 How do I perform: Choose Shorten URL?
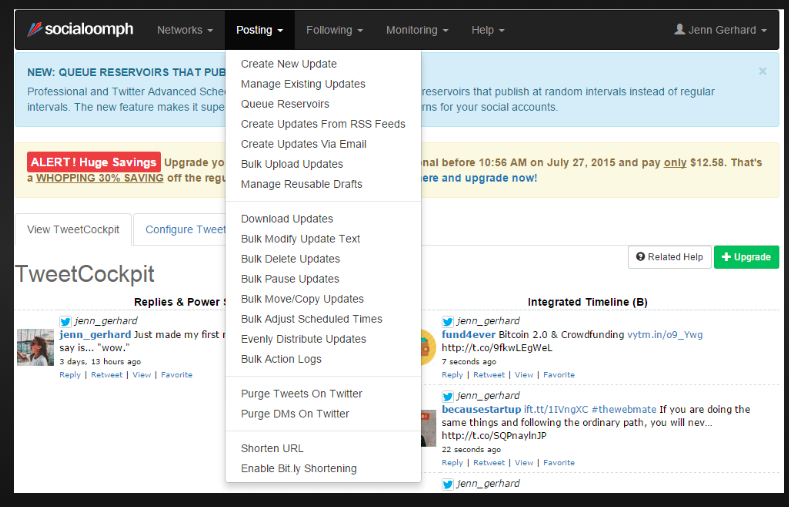(x=272, y=448)
